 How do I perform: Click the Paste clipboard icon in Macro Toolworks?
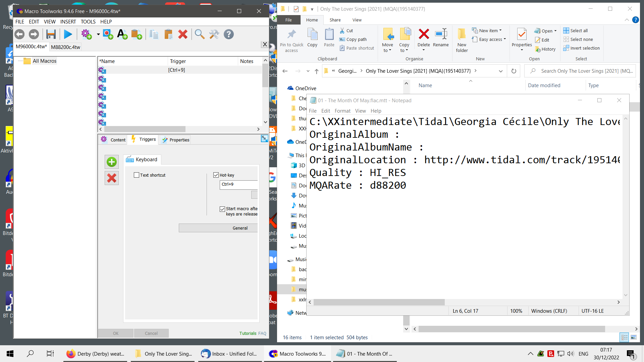[x=168, y=34]
